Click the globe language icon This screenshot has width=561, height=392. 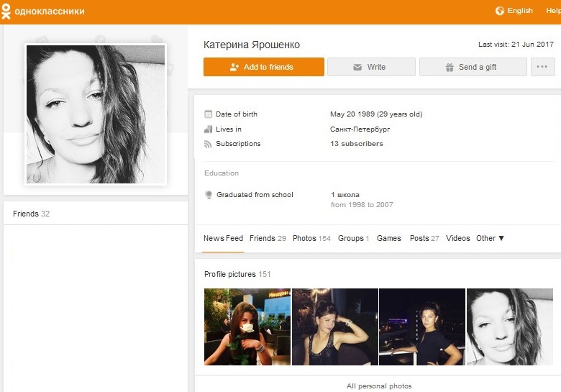500,11
